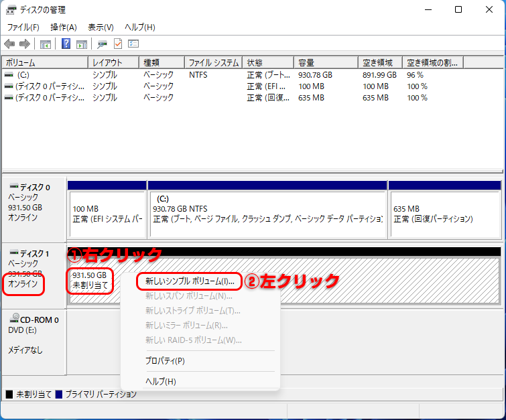Select the 635 MB recovery partition block
Screen dimensions: 506x420
click(x=445, y=214)
